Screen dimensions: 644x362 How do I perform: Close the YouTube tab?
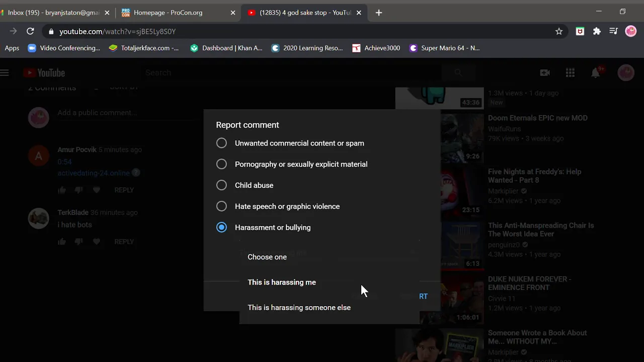[359, 13]
